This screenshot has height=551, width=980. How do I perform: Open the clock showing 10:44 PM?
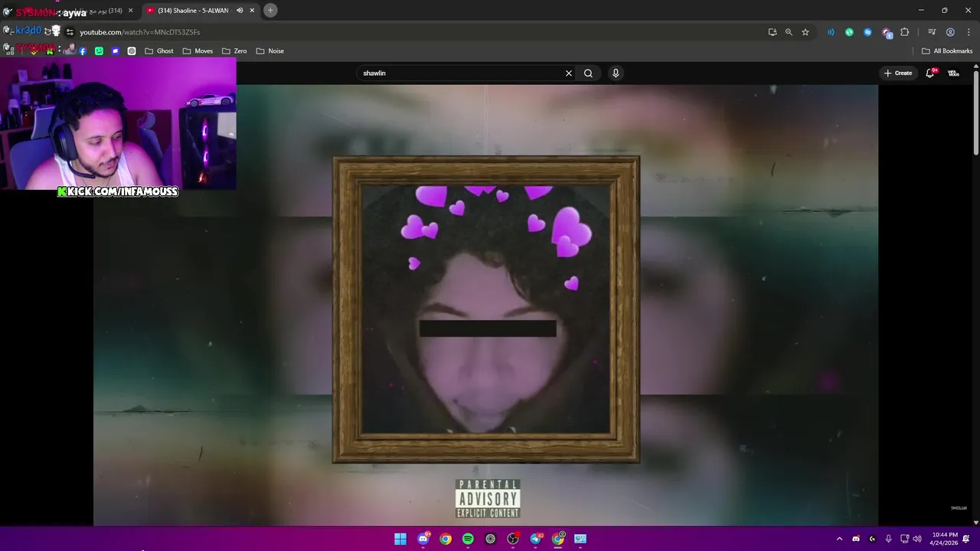[x=944, y=539]
